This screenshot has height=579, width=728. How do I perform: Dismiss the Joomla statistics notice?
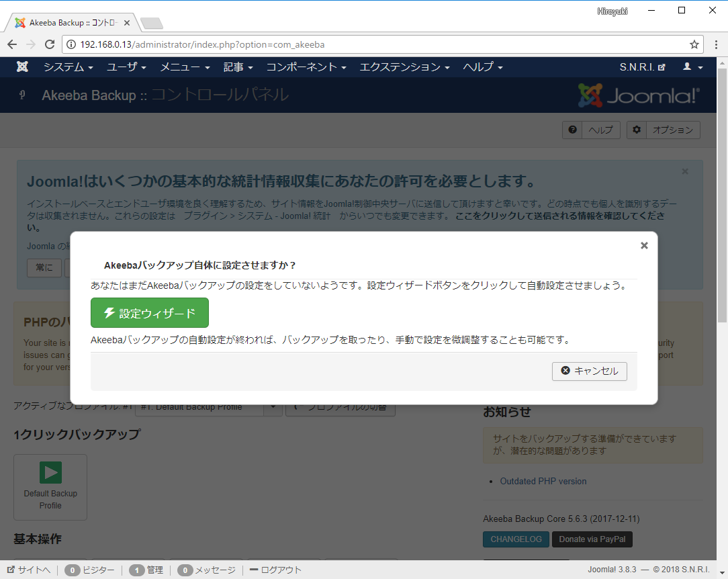[685, 171]
